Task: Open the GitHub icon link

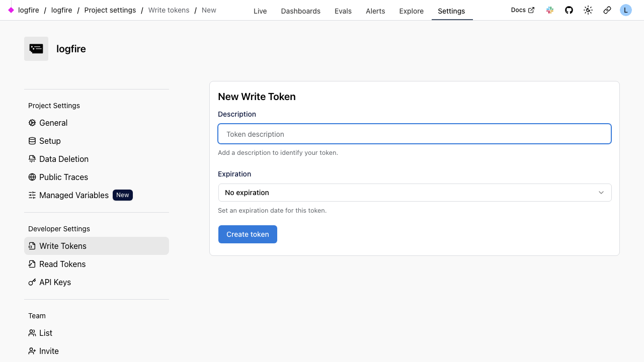Action: click(x=569, y=10)
